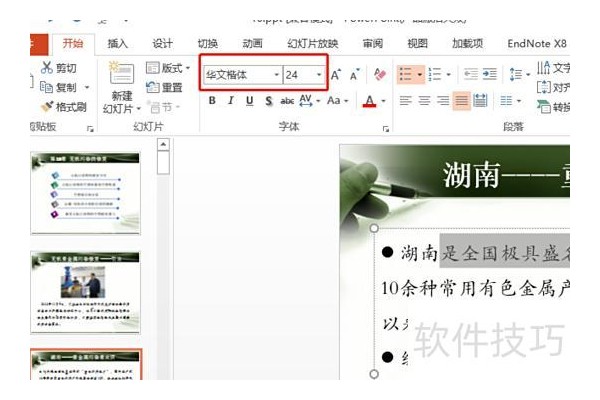This screenshot has height=400, width=600.
Task: Open the Review (审阅) tab
Action: pos(373,44)
